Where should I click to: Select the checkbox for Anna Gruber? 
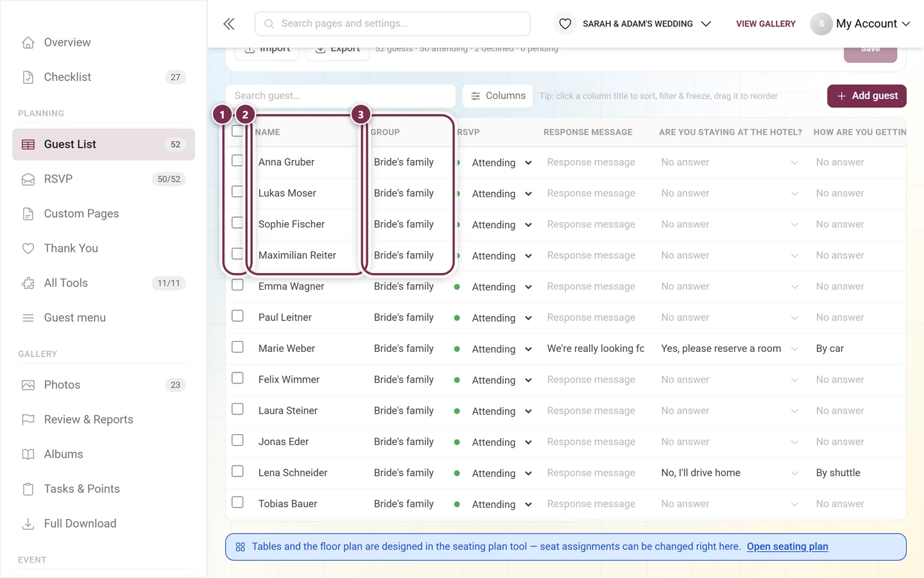tap(237, 161)
